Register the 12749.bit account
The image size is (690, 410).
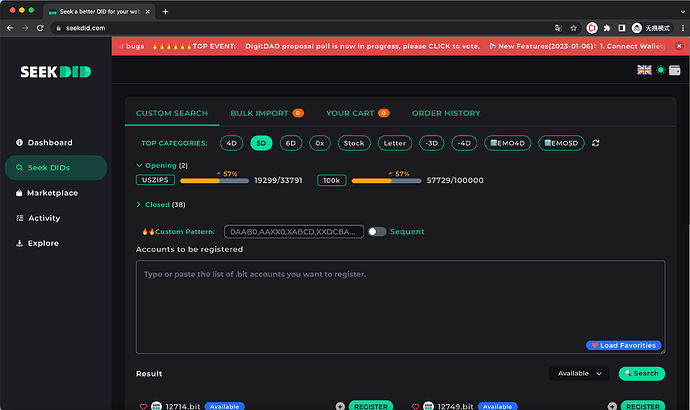click(643, 406)
